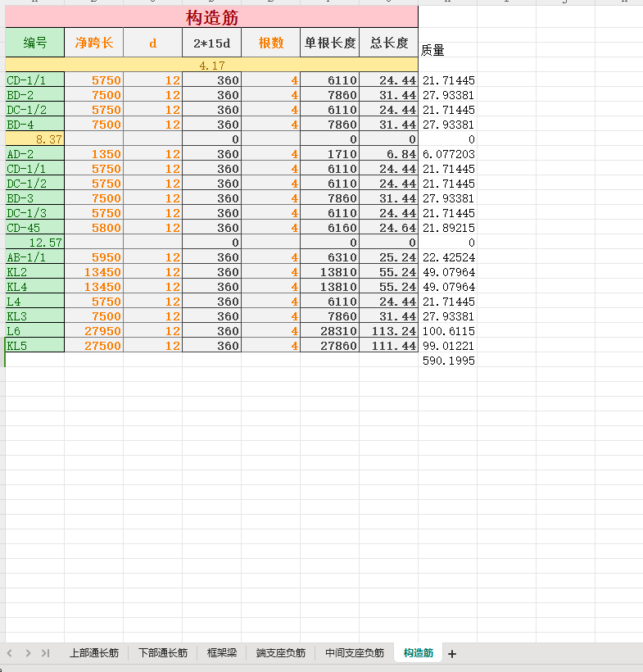Select the 5950 span length cell
Image resolution: width=643 pixels, height=672 pixels.
tap(94, 257)
